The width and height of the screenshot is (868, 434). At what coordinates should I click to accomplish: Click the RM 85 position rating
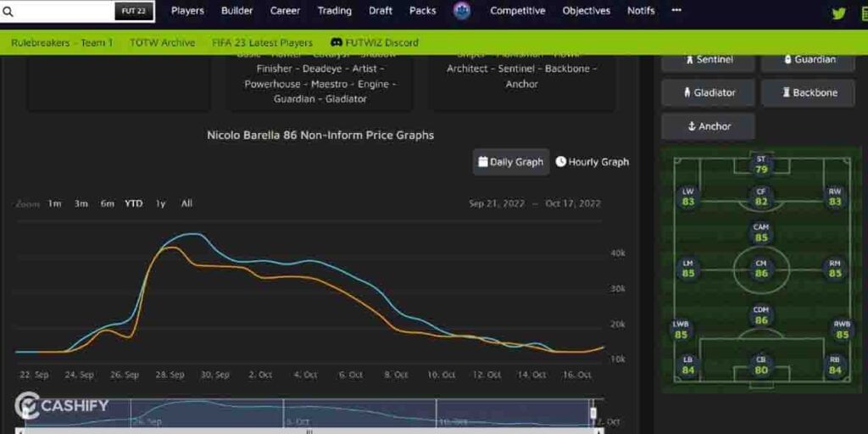[835, 269]
